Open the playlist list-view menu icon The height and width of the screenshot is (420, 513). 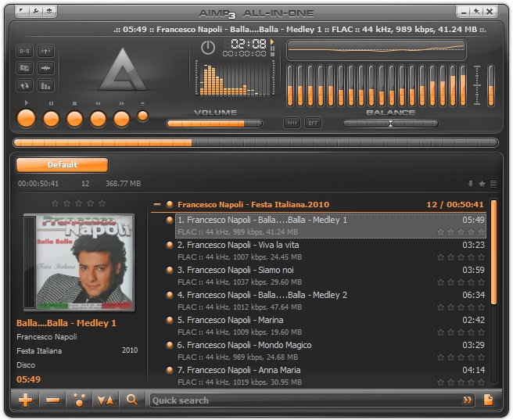coord(493,184)
